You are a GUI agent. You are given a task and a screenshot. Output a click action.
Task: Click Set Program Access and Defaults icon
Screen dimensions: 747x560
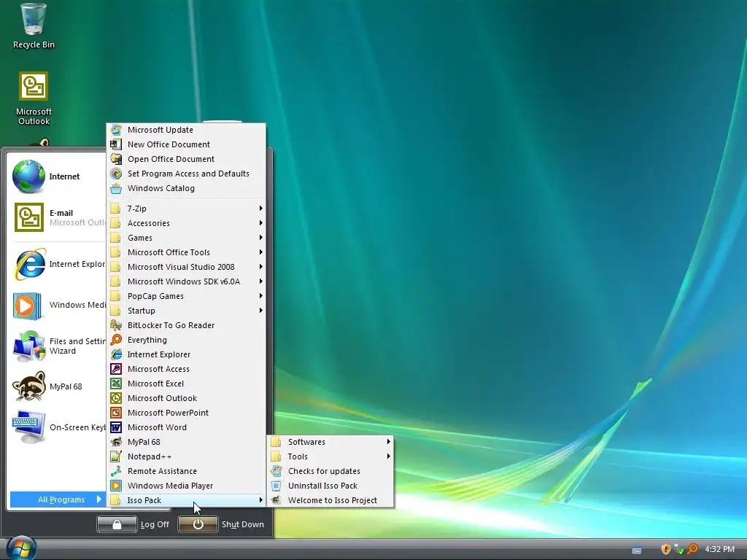tap(116, 174)
